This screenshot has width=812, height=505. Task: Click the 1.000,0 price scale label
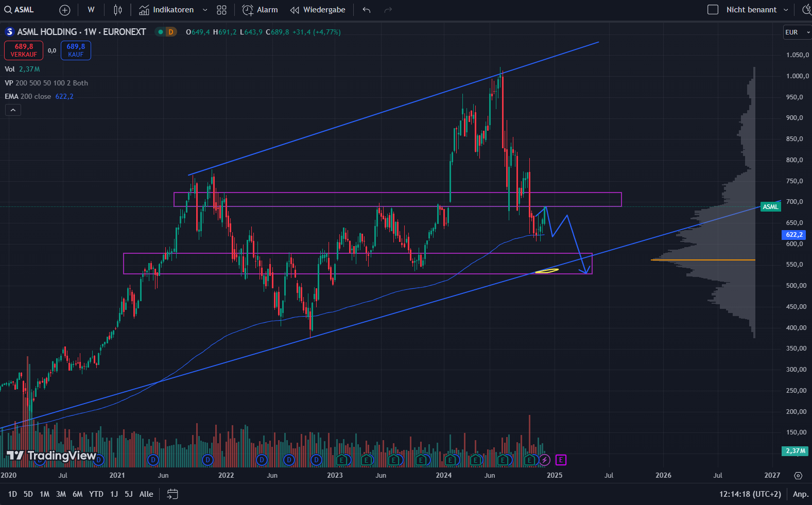click(798, 76)
